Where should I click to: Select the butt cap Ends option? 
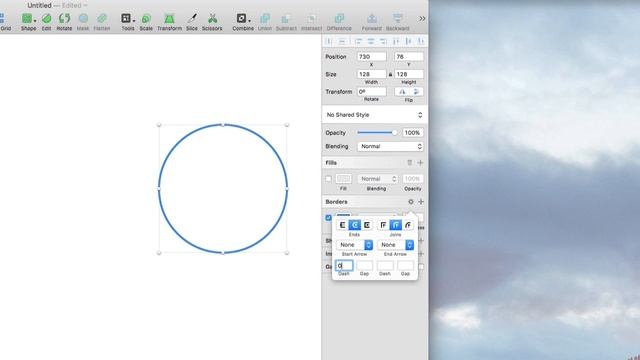coord(342,225)
